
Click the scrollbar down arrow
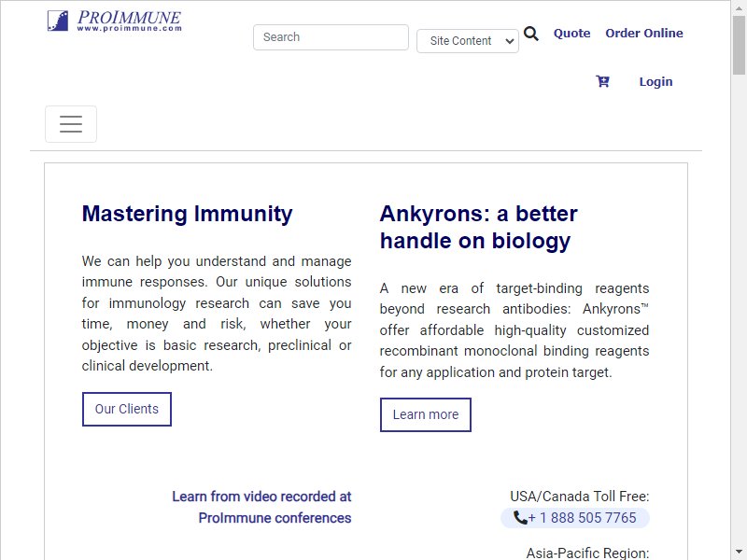739,553
